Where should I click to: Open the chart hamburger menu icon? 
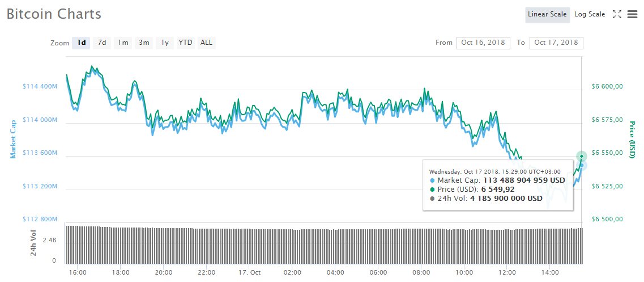632,14
